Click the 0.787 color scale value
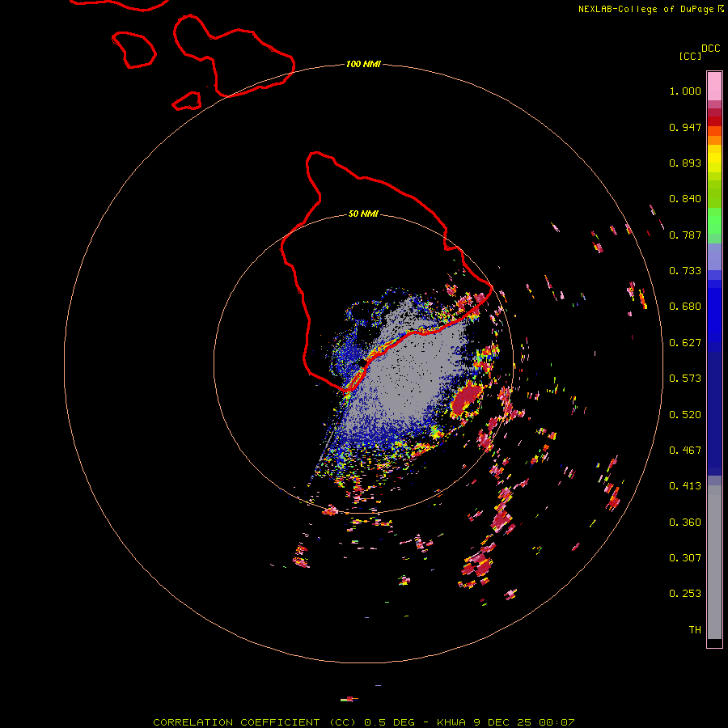Screen dimensions: 728x728 pos(685,235)
